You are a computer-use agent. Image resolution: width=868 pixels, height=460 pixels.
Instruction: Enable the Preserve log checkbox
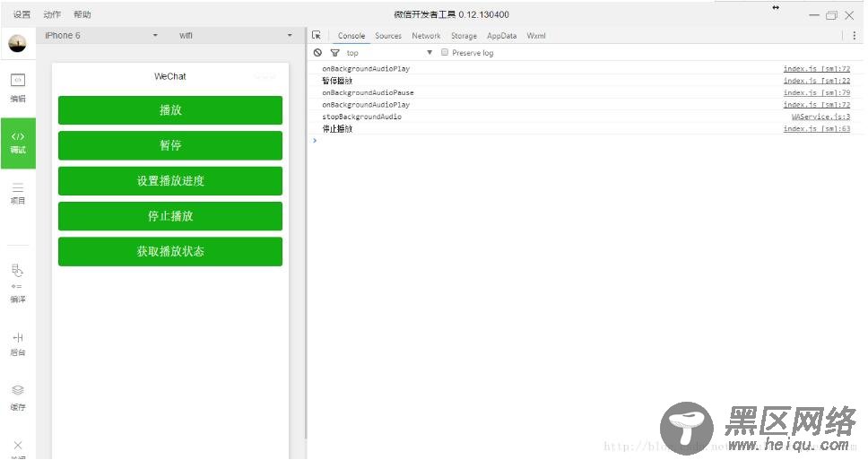[445, 52]
